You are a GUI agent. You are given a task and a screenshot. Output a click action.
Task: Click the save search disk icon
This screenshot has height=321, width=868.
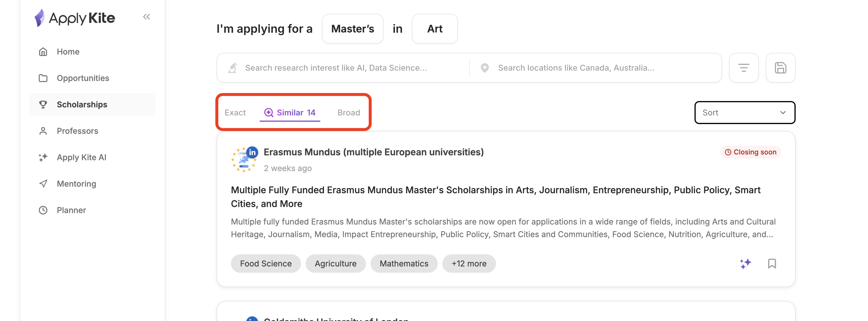(x=780, y=68)
